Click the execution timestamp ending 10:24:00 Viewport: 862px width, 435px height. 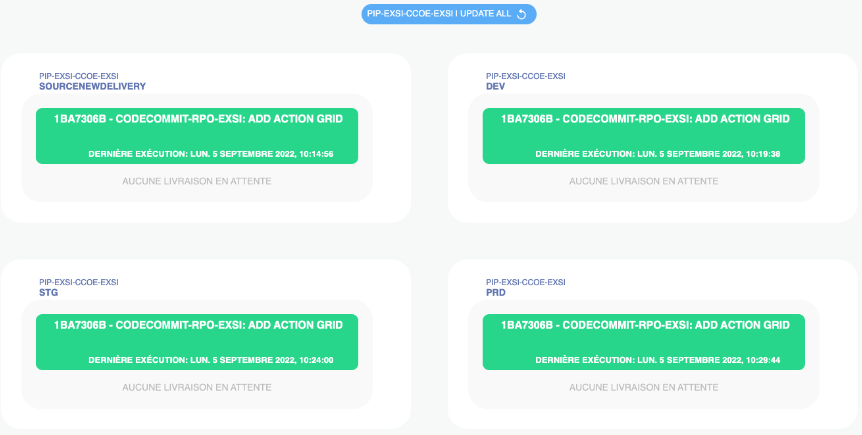pyautogui.click(x=211, y=360)
